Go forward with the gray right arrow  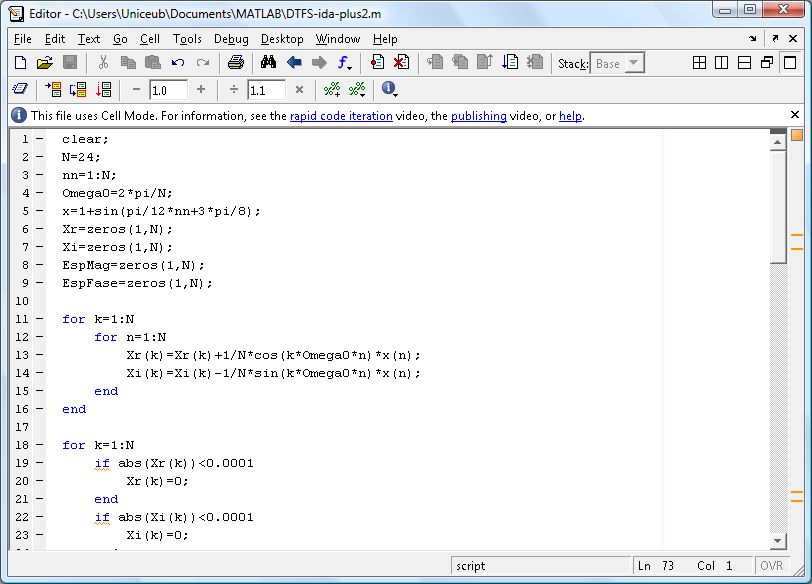[x=319, y=63]
